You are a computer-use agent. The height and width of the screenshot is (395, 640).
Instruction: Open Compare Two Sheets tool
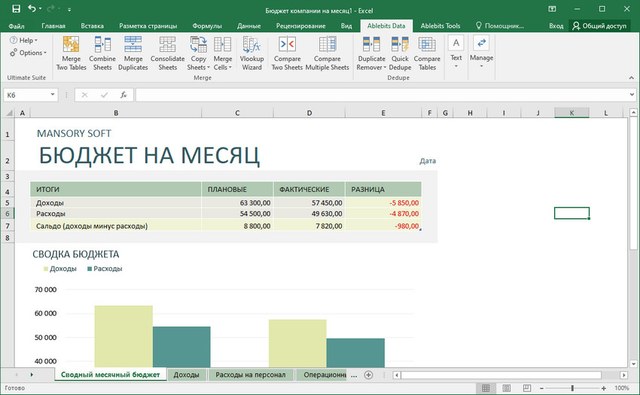287,53
